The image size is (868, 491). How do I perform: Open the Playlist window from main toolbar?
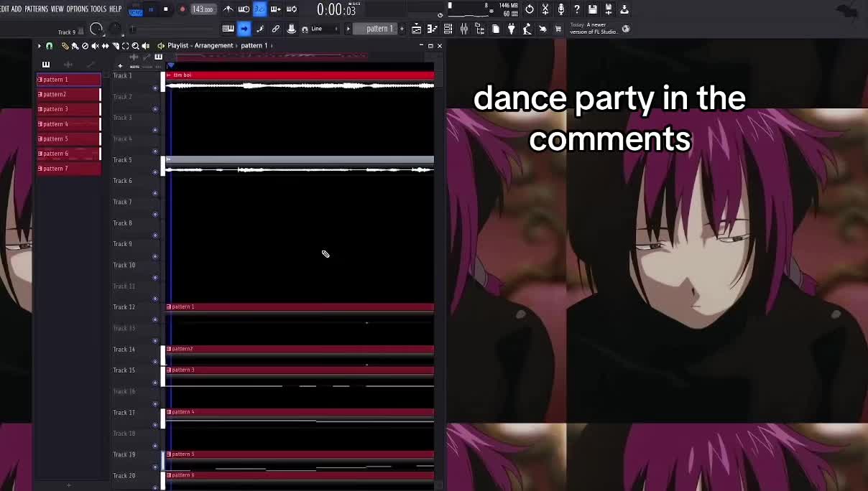[x=417, y=29]
